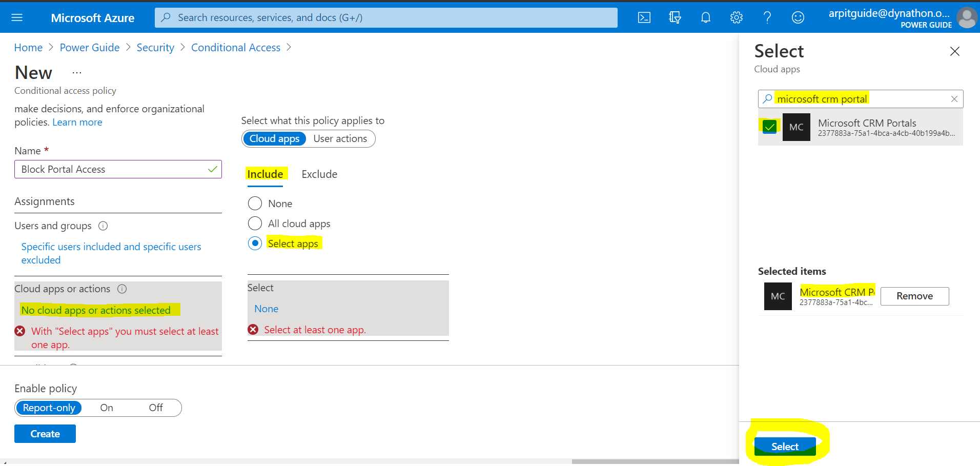Viewport: 980px width, 466px height.
Task: Select the None radio button under Include
Action: [x=255, y=204]
